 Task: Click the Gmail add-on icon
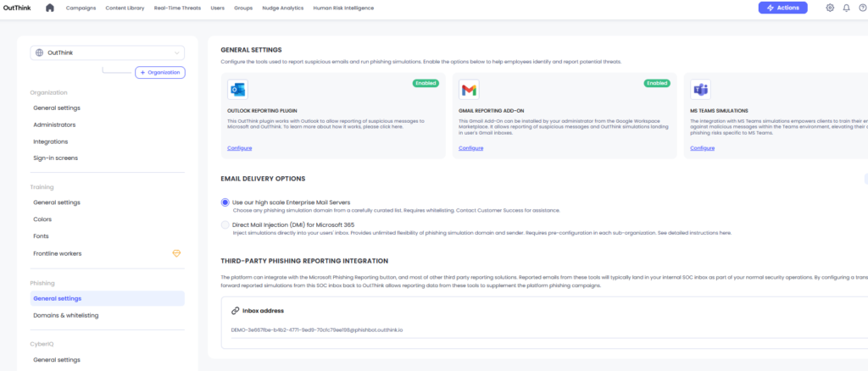click(469, 89)
